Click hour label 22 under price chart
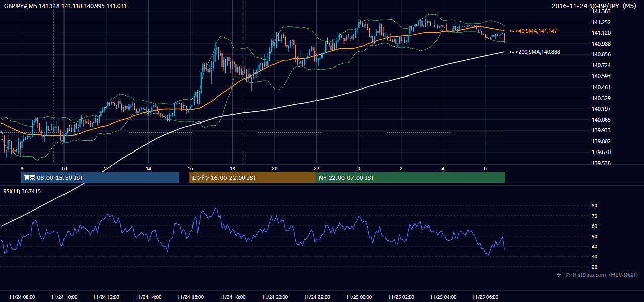This screenshot has height=302, width=644. 316,168
